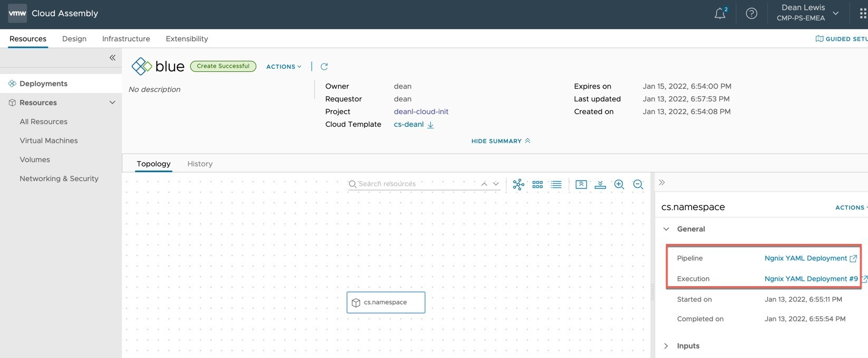Click the Create Successful status badge
868x358 pixels.
(x=223, y=66)
